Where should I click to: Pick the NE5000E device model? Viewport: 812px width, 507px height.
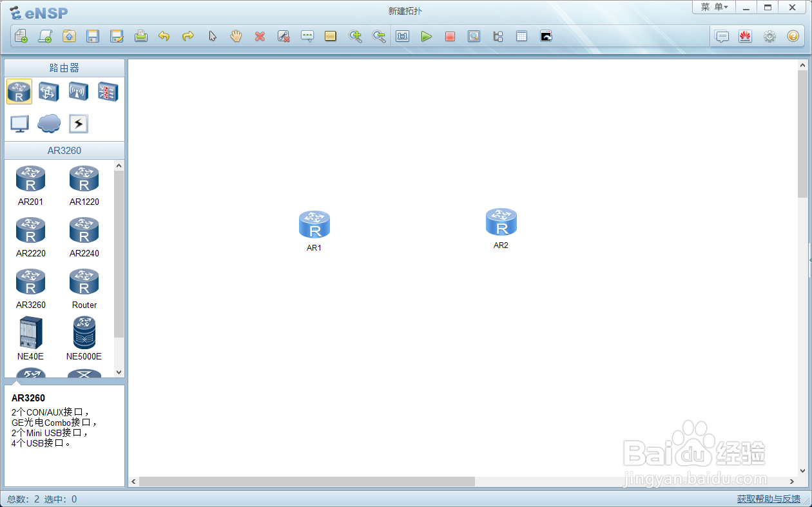coord(84,338)
